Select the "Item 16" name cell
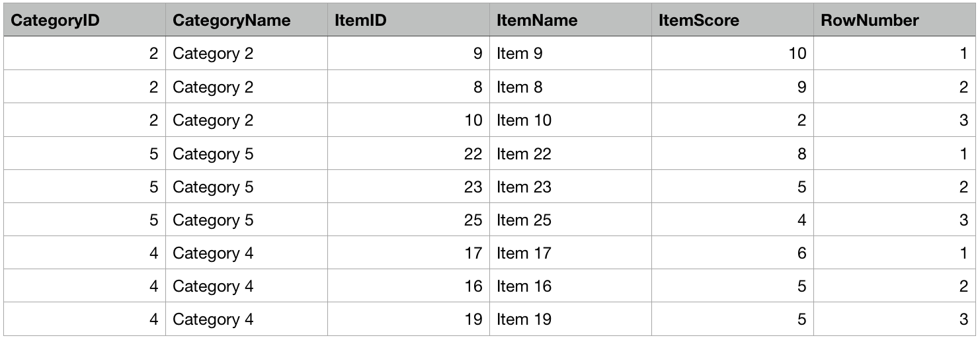 pos(524,286)
